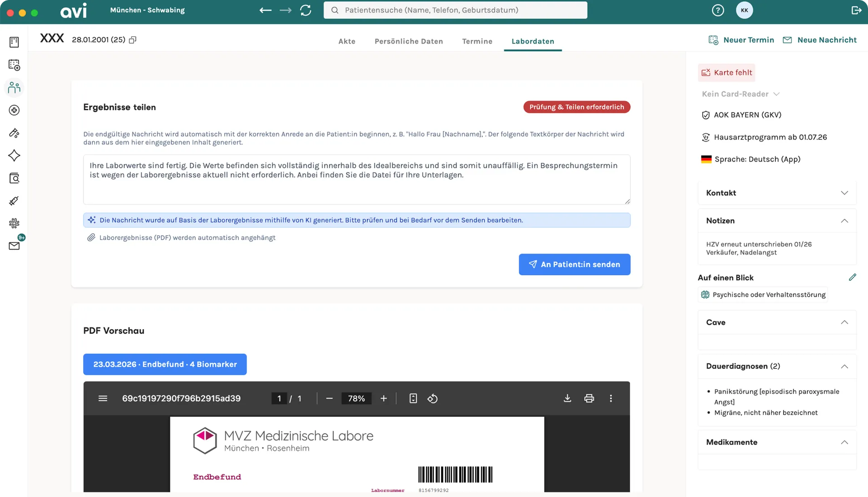Zoom in the PDF preview
The height and width of the screenshot is (497, 868).
click(x=383, y=398)
